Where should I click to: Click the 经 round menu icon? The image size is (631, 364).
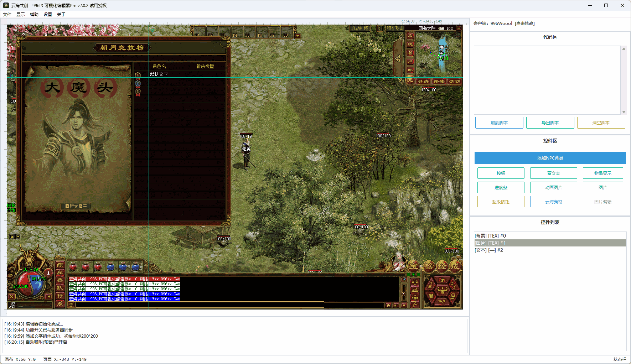442,266
